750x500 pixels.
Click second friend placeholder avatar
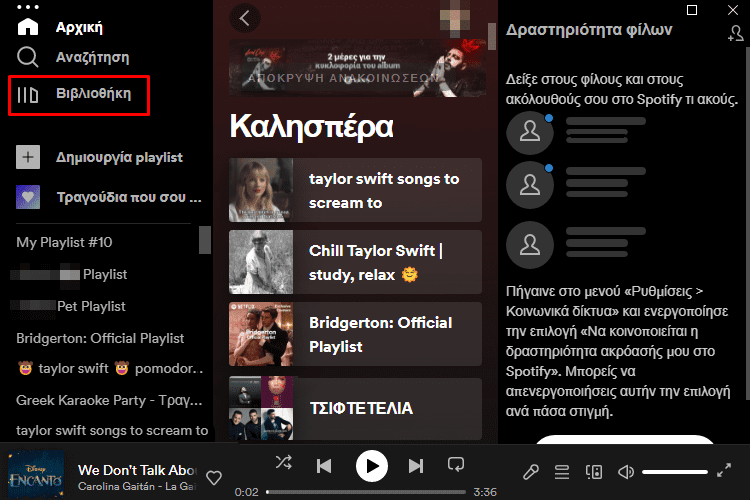[530, 185]
